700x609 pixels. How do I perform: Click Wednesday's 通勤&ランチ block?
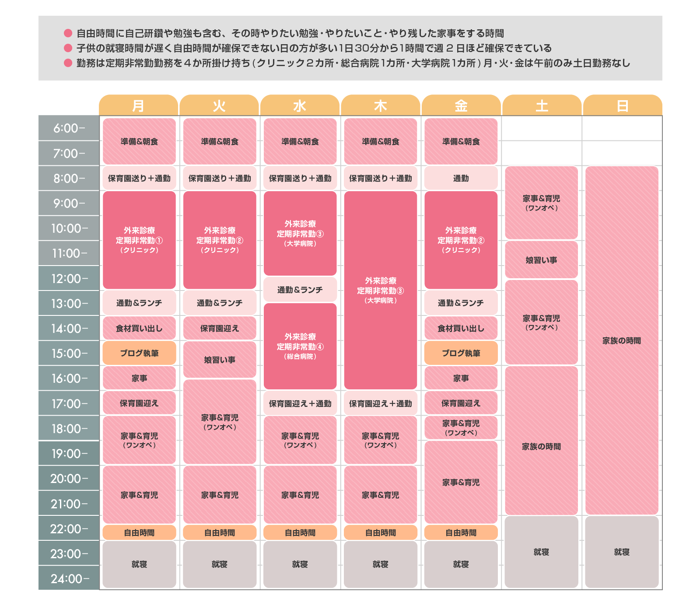point(300,290)
